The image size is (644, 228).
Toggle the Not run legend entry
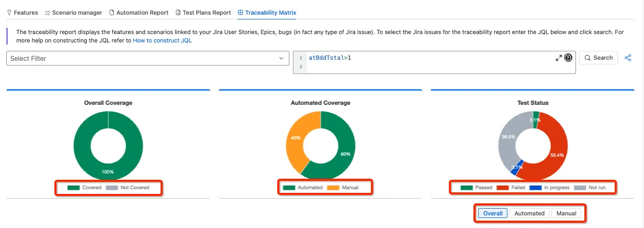590,187
